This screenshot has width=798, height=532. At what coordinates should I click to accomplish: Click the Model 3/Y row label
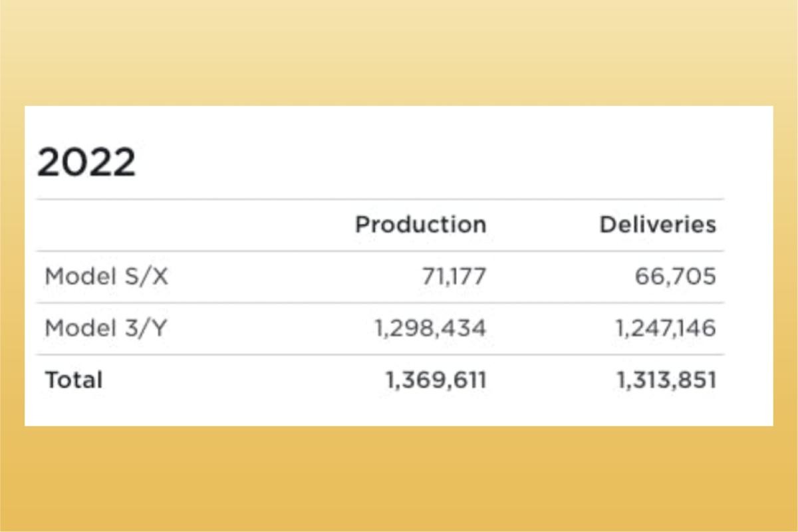click(x=106, y=329)
